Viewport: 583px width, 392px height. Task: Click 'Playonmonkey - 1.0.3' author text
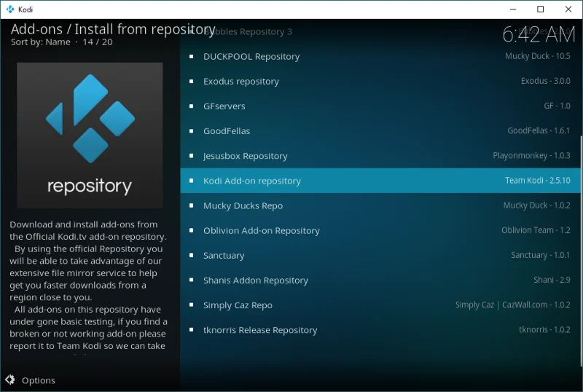click(x=531, y=155)
